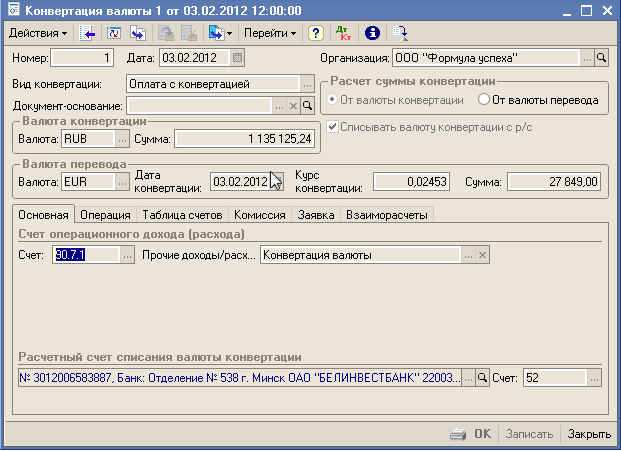Click the copy document toolbar icon

click(138, 33)
